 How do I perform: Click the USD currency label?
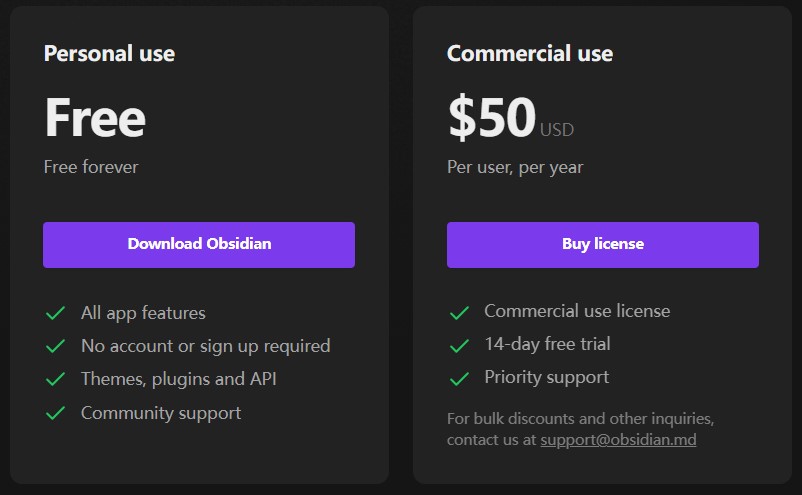pyautogui.click(x=557, y=130)
